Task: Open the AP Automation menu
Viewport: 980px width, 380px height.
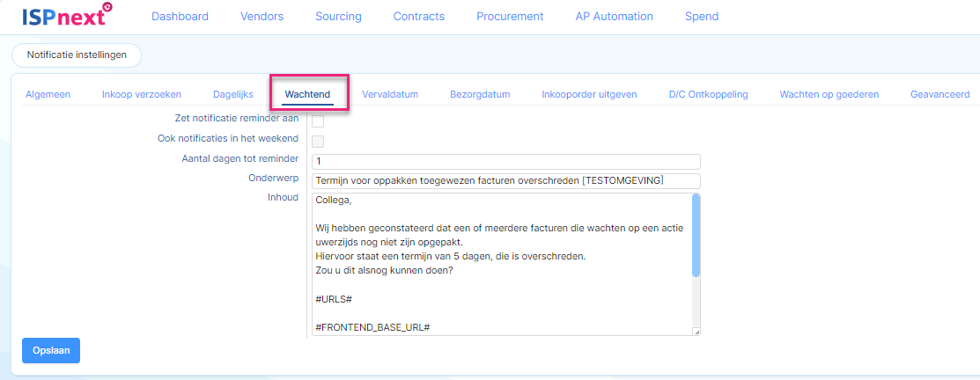Action: [x=615, y=17]
